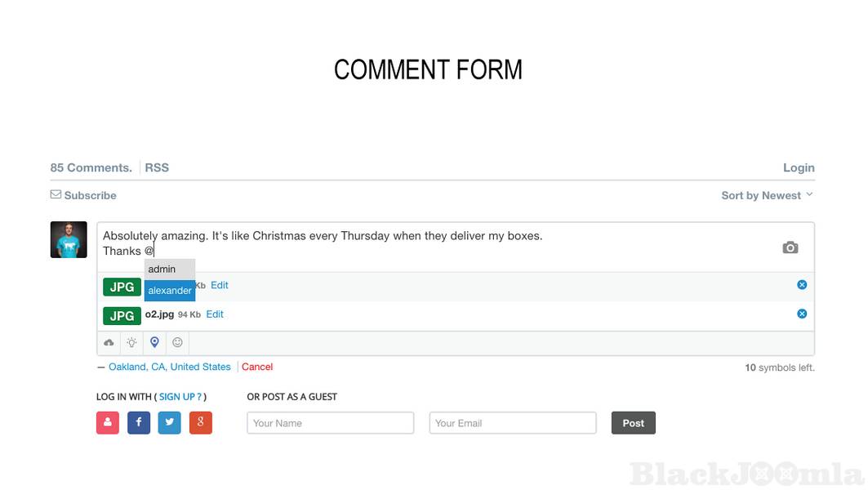Remove the first JPG attachment
This screenshot has width=868, height=490.
coord(802,284)
